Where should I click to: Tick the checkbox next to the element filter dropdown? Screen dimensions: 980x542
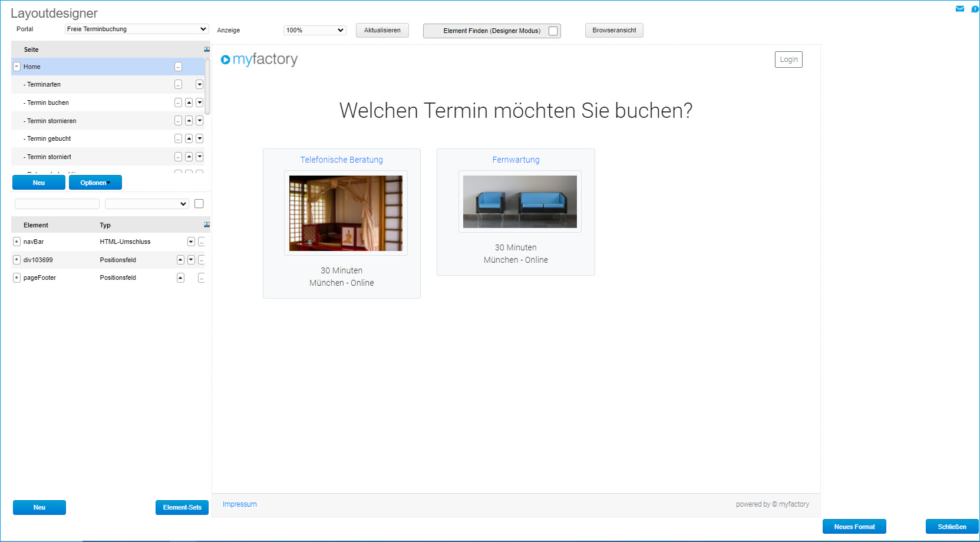(x=199, y=204)
